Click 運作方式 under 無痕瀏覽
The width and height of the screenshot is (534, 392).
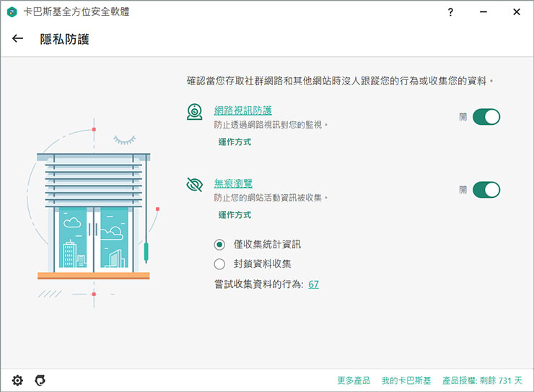tap(235, 215)
